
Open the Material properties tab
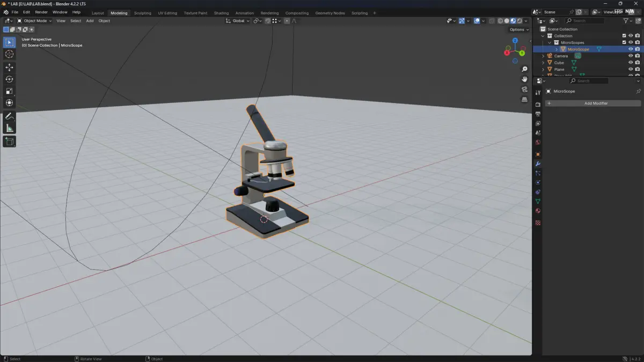click(x=538, y=211)
